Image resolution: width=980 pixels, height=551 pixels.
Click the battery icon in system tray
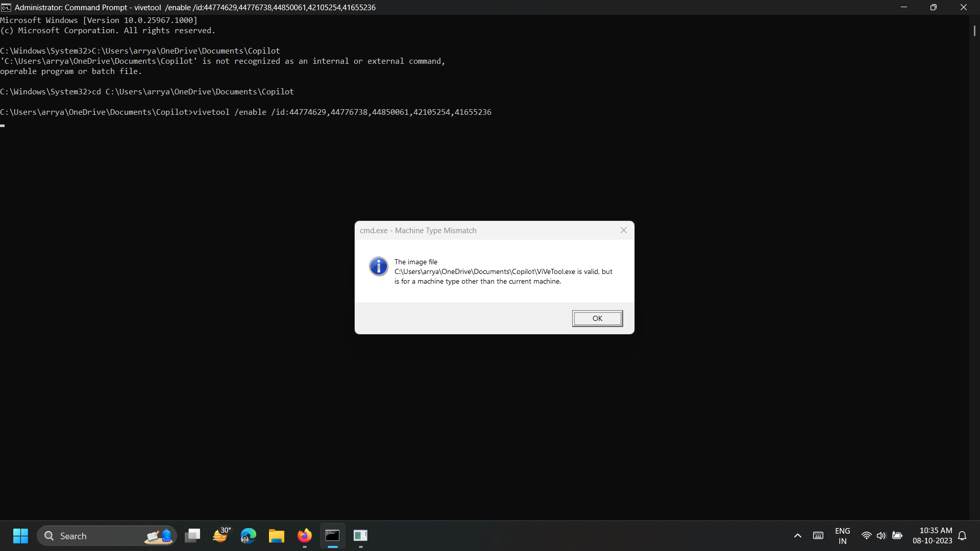(897, 536)
